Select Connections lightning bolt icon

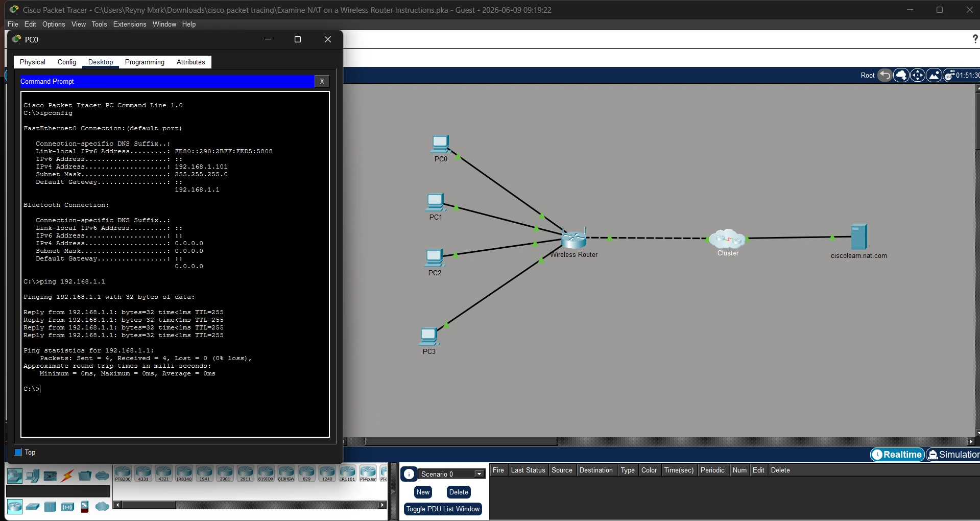(x=67, y=476)
